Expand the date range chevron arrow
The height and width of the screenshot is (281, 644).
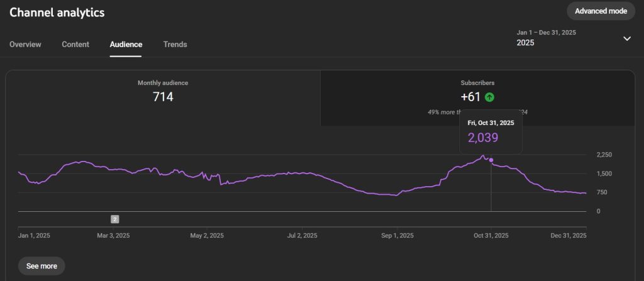626,38
